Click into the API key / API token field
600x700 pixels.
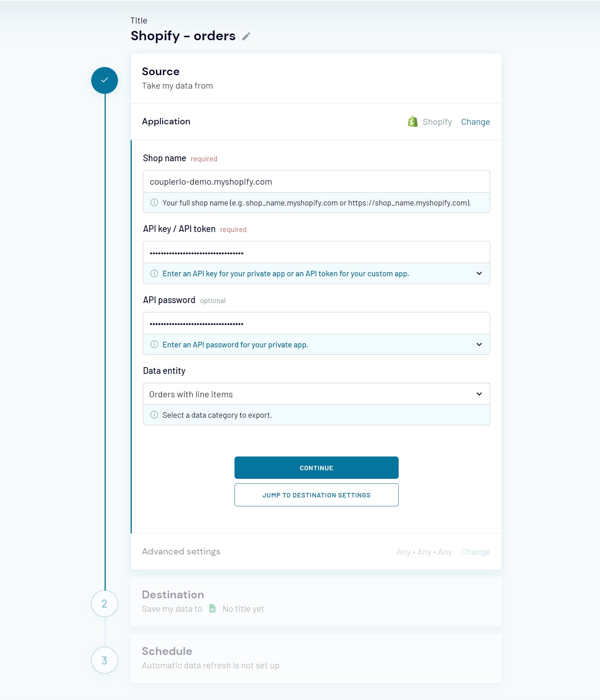click(316, 252)
